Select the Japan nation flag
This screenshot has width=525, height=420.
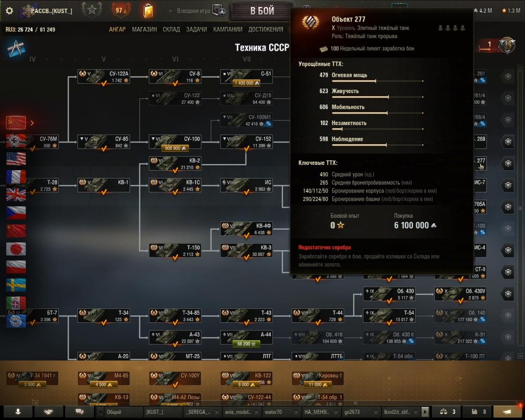click(x=16, y=249)
